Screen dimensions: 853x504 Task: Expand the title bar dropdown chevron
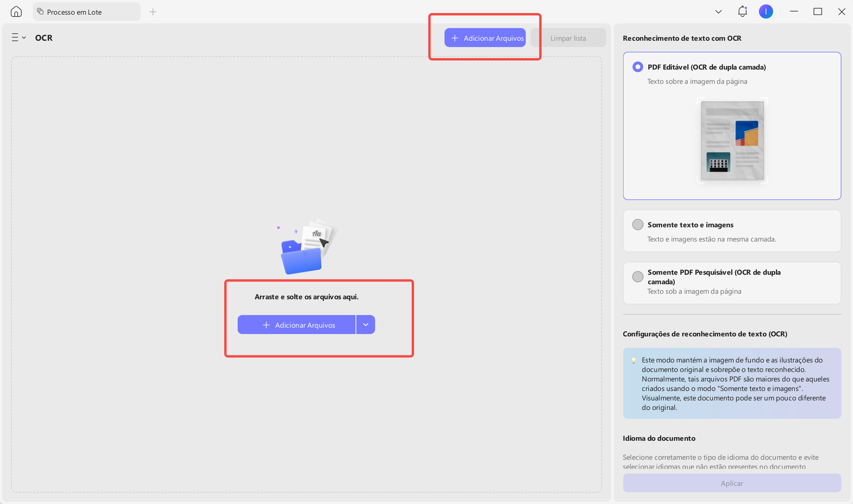[x=719, y=12]
